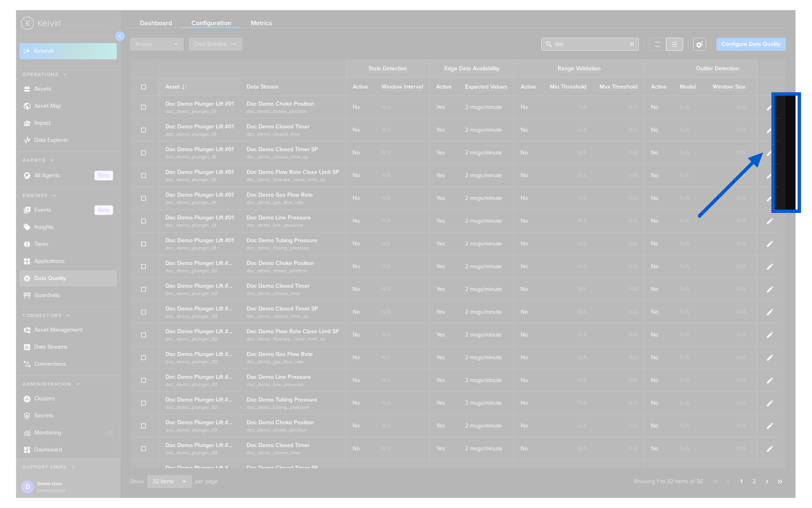
Task: Open Asset Map page
Action: pyautogui.click(x=68, y=106)
